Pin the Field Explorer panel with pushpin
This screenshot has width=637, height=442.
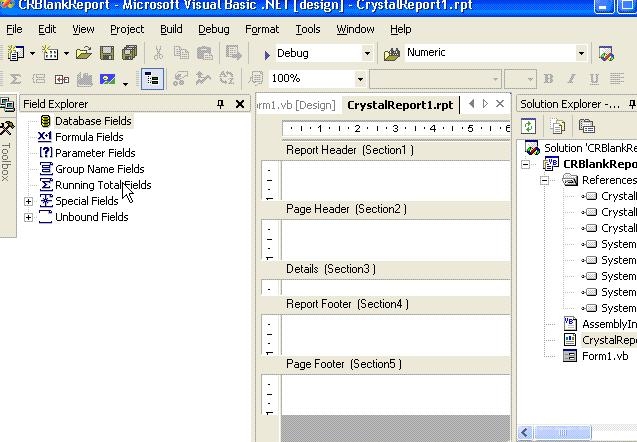(x=220, y=104)
